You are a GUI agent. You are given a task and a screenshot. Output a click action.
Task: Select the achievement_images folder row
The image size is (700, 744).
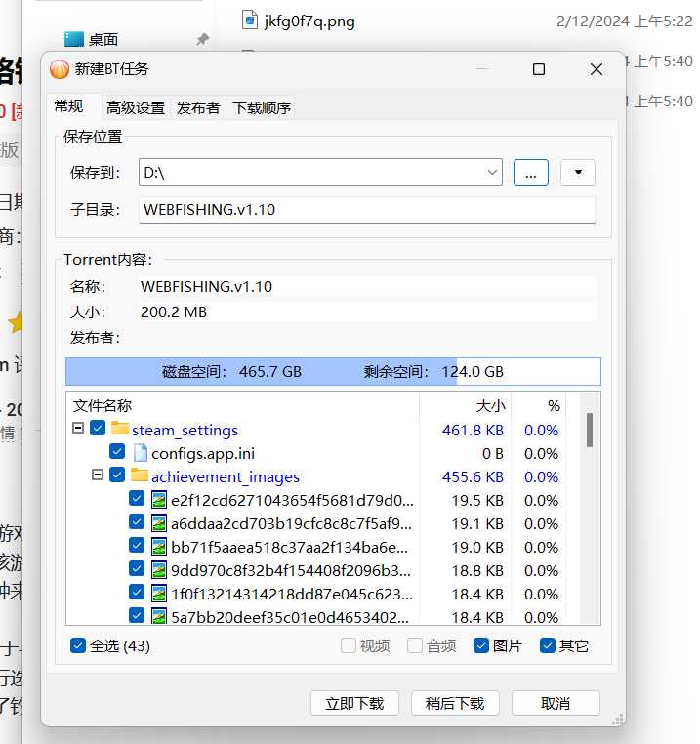coord(226,476)
